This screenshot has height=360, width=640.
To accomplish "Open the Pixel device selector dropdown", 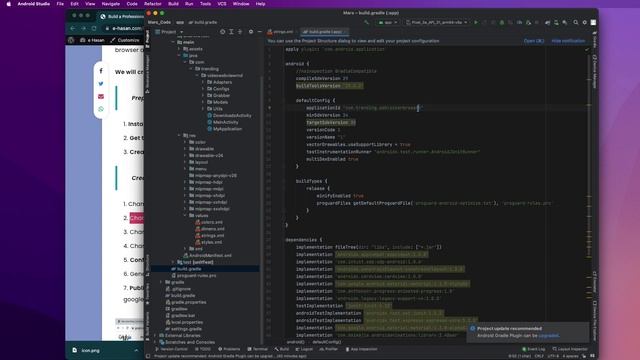I will click(436, 22).
